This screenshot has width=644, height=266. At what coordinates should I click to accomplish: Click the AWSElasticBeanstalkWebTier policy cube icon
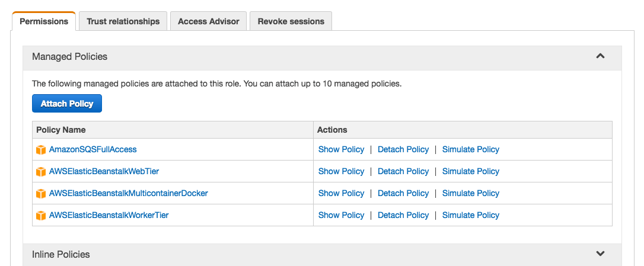[41, 172]
